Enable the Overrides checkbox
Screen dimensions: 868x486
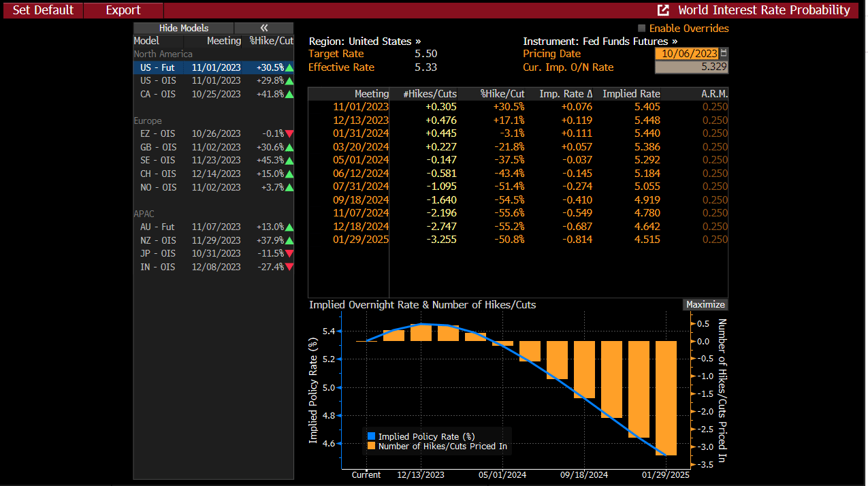pyautogui.click(x=641, y=29)
